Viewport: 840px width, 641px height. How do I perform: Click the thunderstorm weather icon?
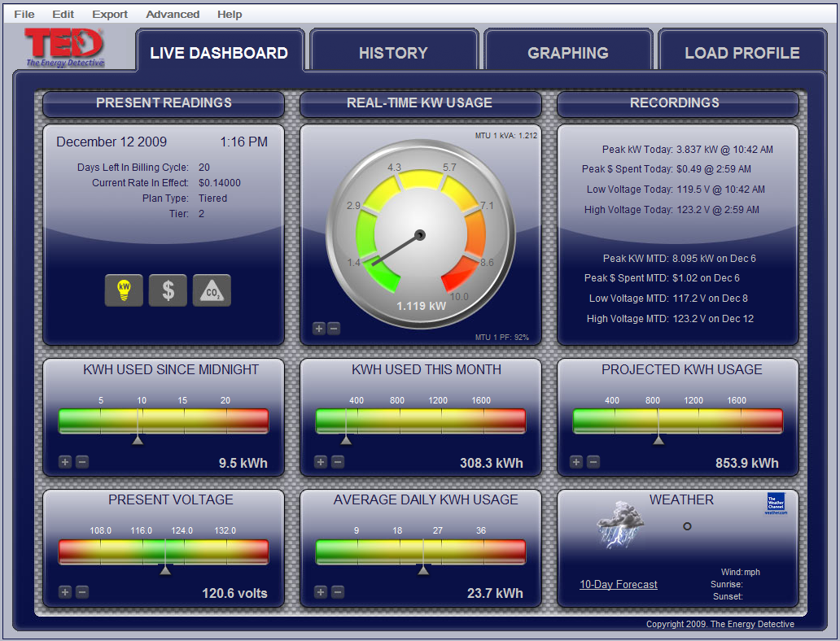click(620, 524)
